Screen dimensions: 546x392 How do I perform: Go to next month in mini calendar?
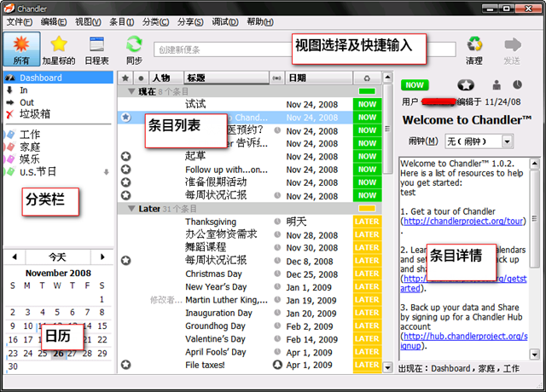pos(102,257)
